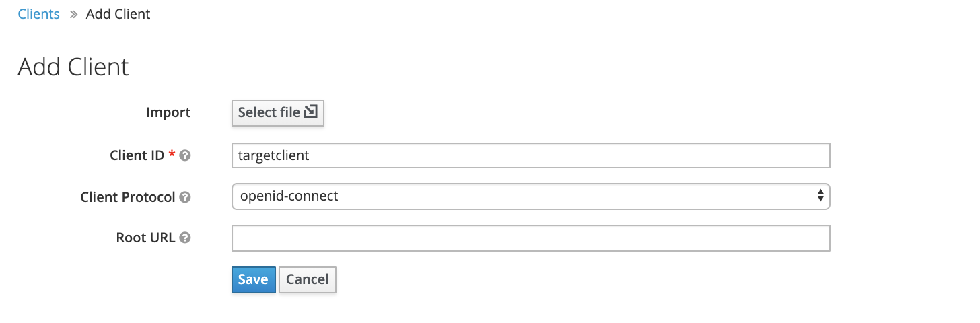Click the red required asterisk beside Client ID
Image resolution: width=980 pixels, height=323 pixels.
172,155
